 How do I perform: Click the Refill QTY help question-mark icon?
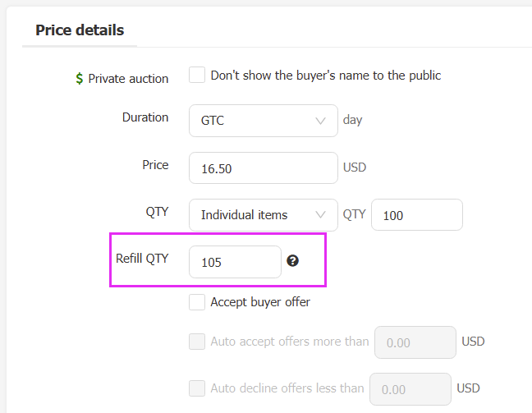(x=292, y=260)
